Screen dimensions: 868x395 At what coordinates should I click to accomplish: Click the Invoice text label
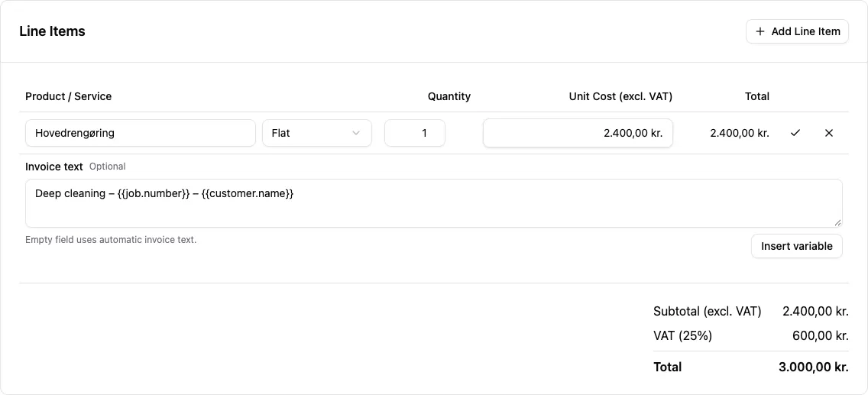point(54,167)
